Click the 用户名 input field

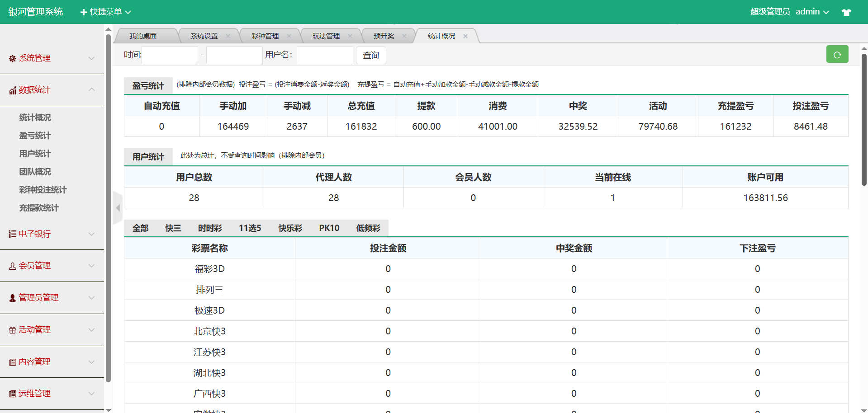point(325,55)
